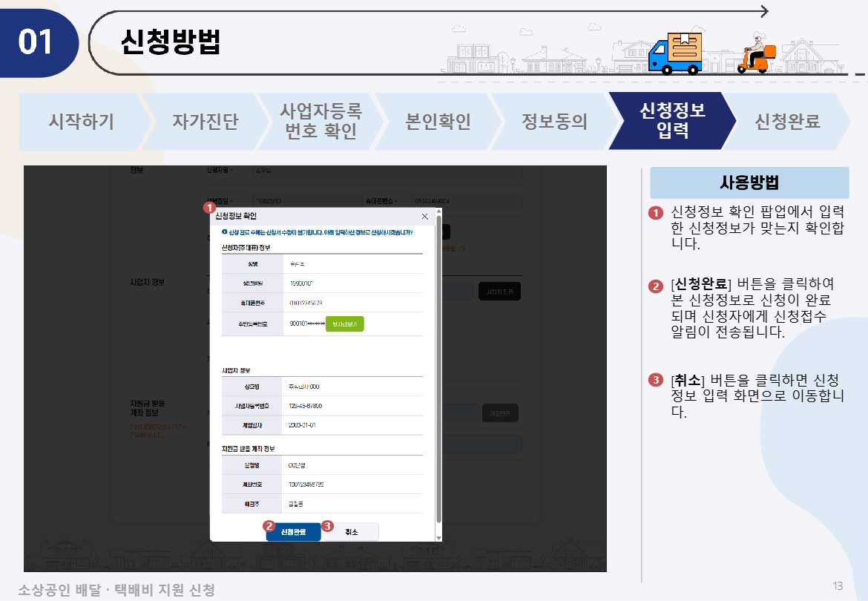
Task: Click the 취소 button in the popup
Action: pyautogui.click(x=352, y=532)
